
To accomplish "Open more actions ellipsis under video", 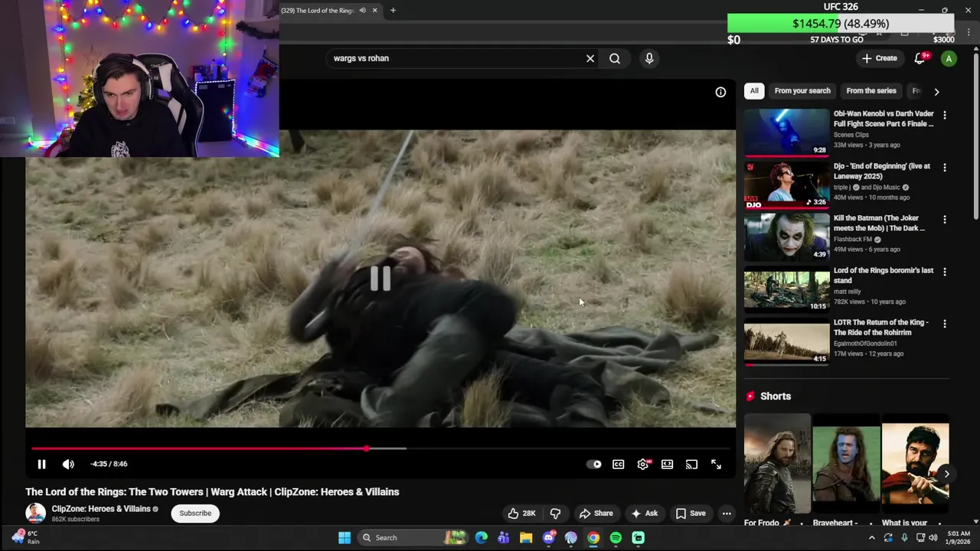I will point(727,514).
